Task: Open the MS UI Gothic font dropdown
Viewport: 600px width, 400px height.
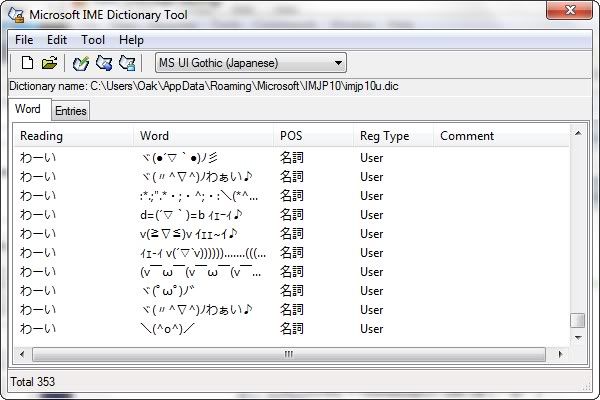Action: pos(251,63)
